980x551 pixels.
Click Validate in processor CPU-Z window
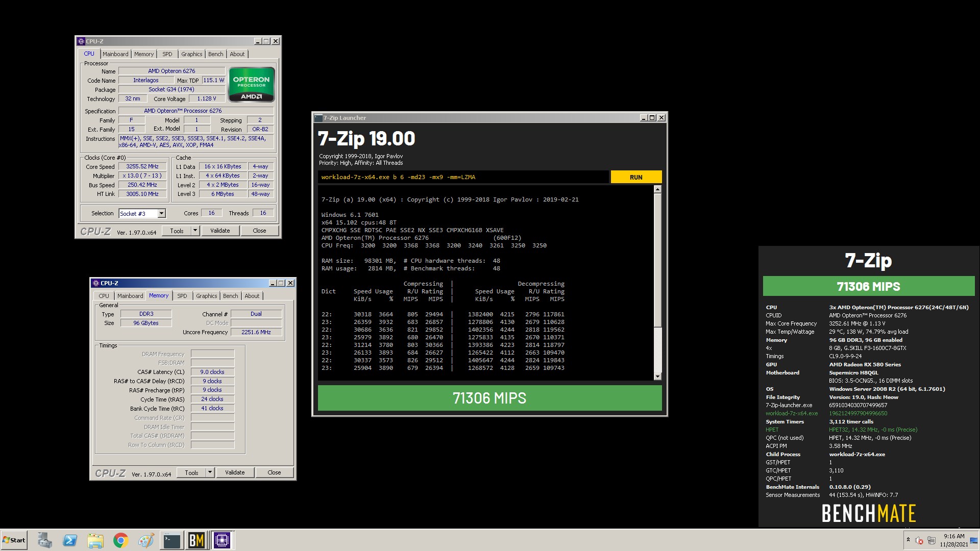(x=220, y=231)
